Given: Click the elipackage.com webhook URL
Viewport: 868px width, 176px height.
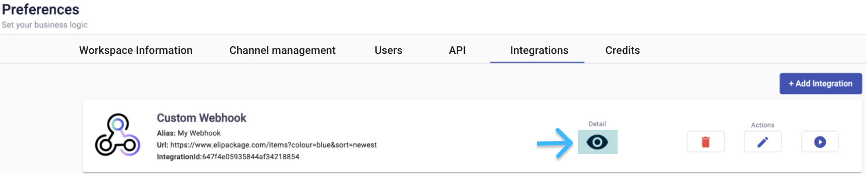Looking at the screenshot, I should (274, 145).
